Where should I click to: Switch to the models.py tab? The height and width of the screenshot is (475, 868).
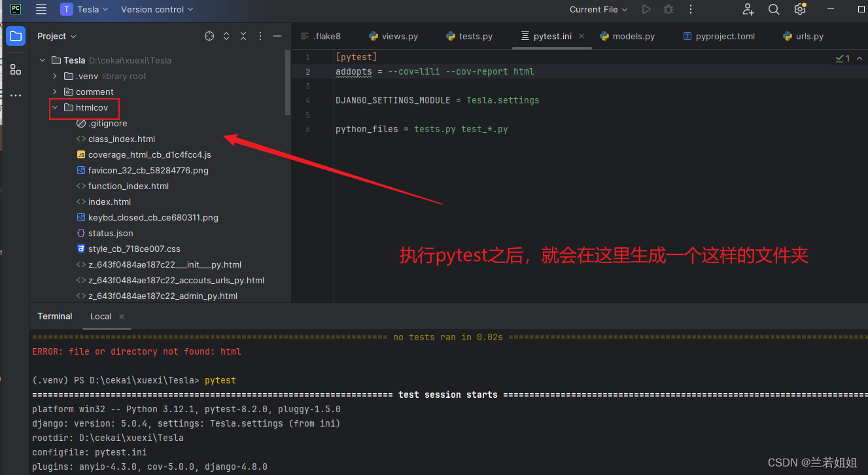pos(627,36)
